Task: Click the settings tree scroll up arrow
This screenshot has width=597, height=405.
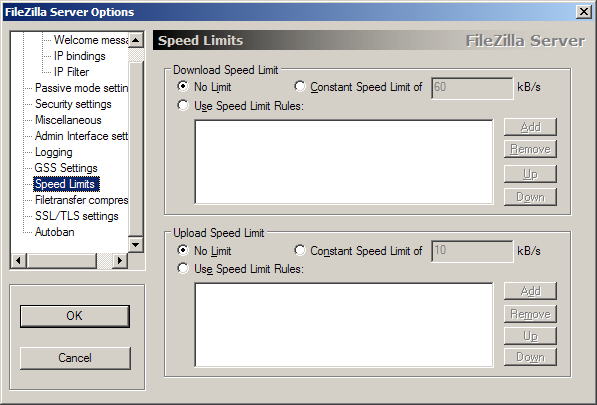Action: [x=136, y=40]
